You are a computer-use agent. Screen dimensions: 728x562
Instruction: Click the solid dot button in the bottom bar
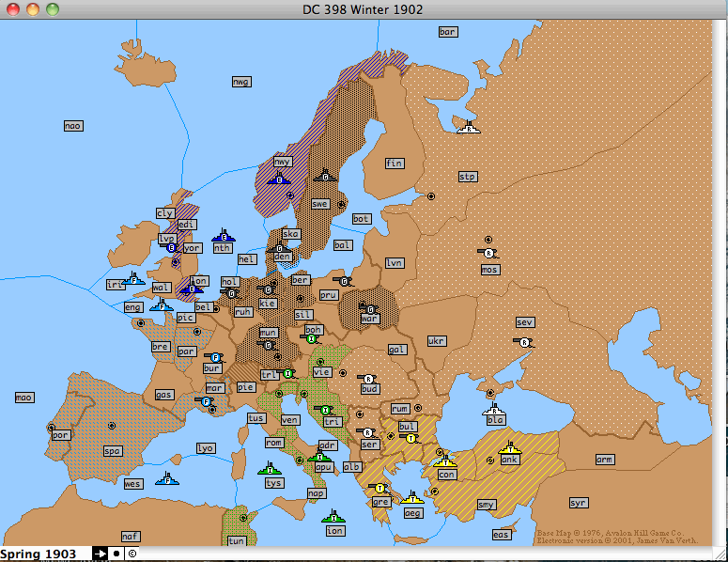[x=116, y=554]
